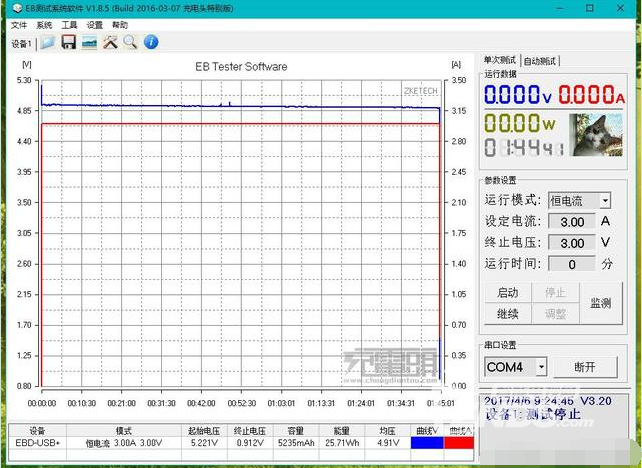Select the magnifier search icon
The height and width of the screenshot is (468, 642).
point(130,42)
